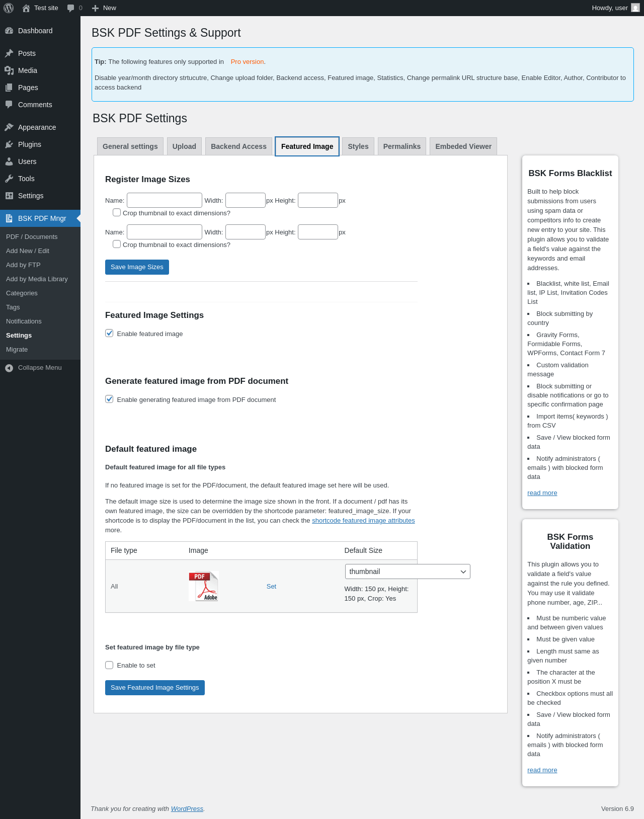Click the Tools wrench icon
Viewport: 644px width, 819px height.
pos(9,179)
